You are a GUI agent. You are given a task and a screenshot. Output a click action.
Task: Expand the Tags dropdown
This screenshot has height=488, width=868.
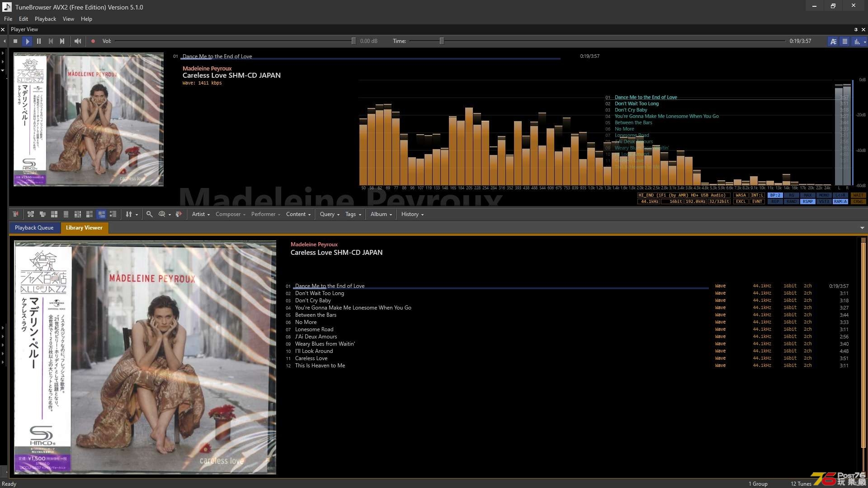pos(353,214)
